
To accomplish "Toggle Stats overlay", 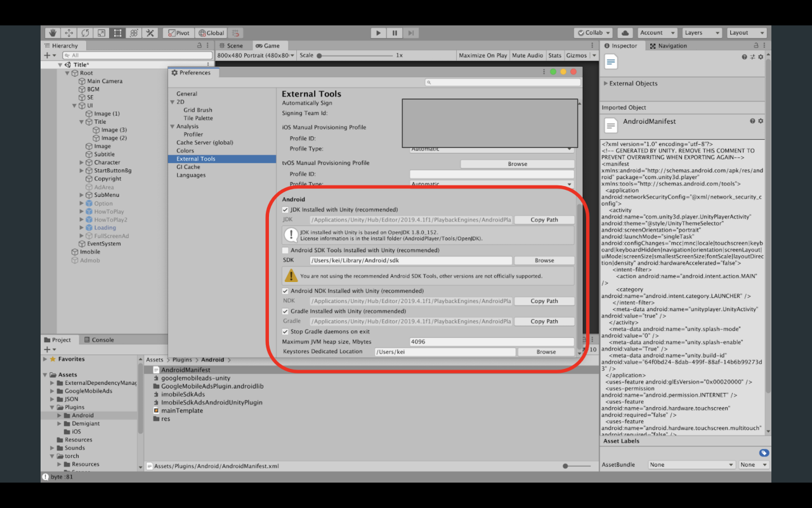I will tap(554, 55).
